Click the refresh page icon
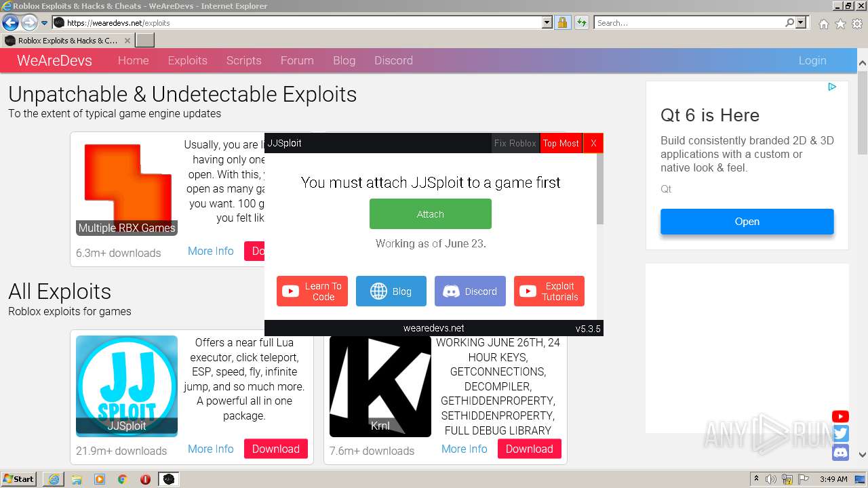868x488 pixels. coord(581,22)
